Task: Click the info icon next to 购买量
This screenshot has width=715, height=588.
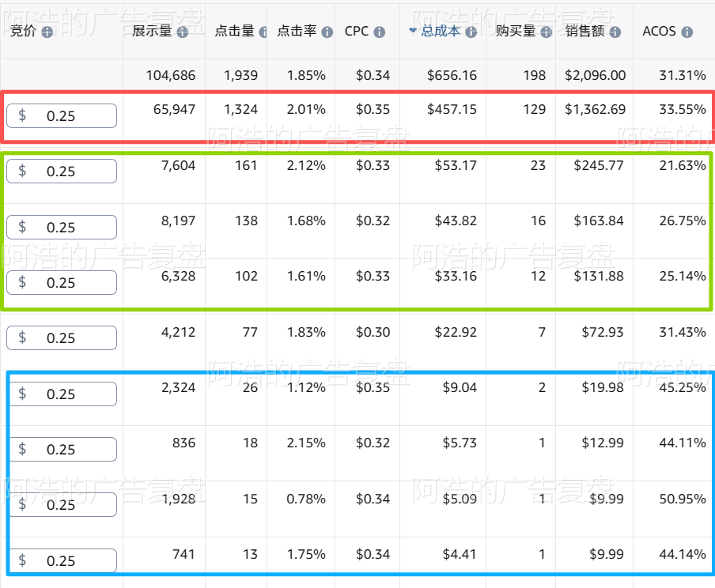Action: point(547,32)
